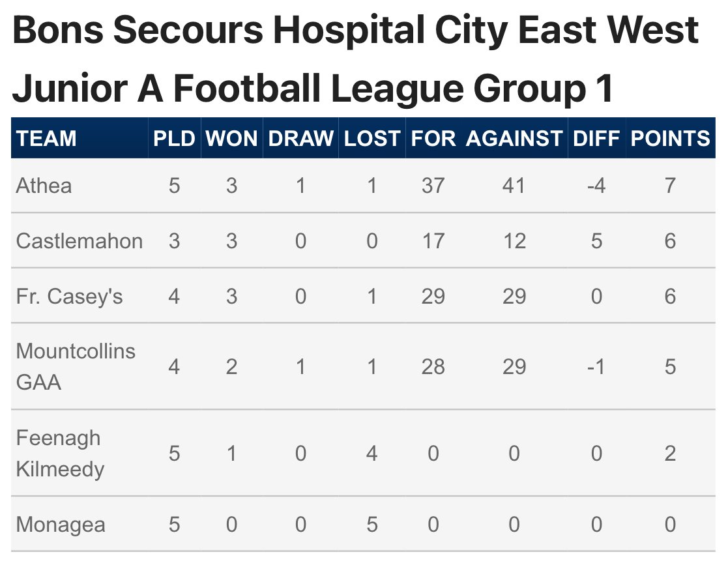This screenshot has height=565, width=728.
Task: Open the Feenagh Kilmeedy team entry
Action: (x=60, y=454)
